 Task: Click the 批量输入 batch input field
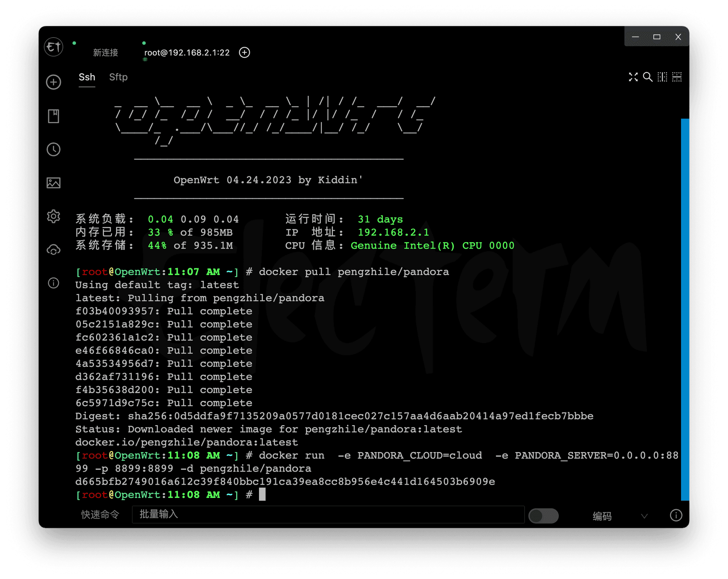point(328,515)
